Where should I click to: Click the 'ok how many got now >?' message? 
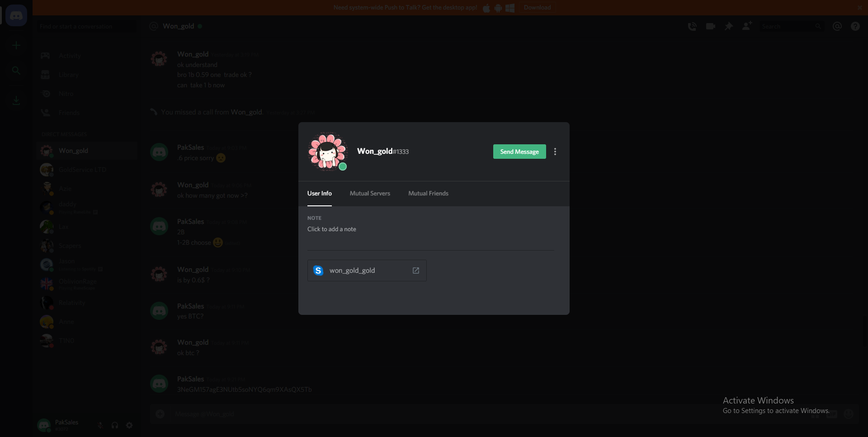[x=212, y=195]
